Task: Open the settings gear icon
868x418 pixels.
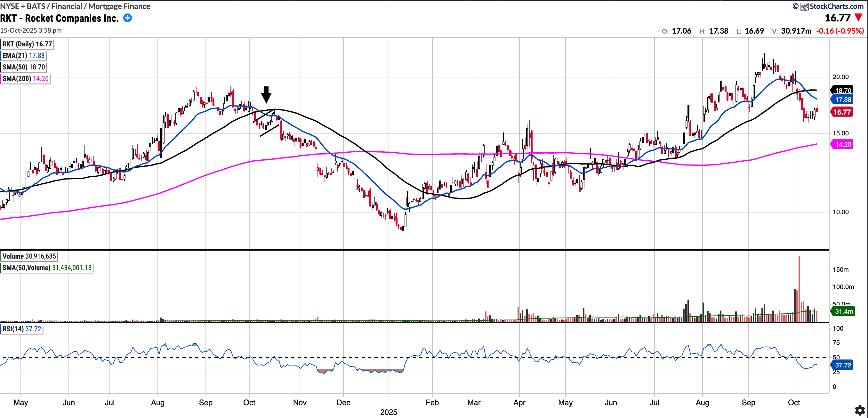Action: tap(860, 410)
